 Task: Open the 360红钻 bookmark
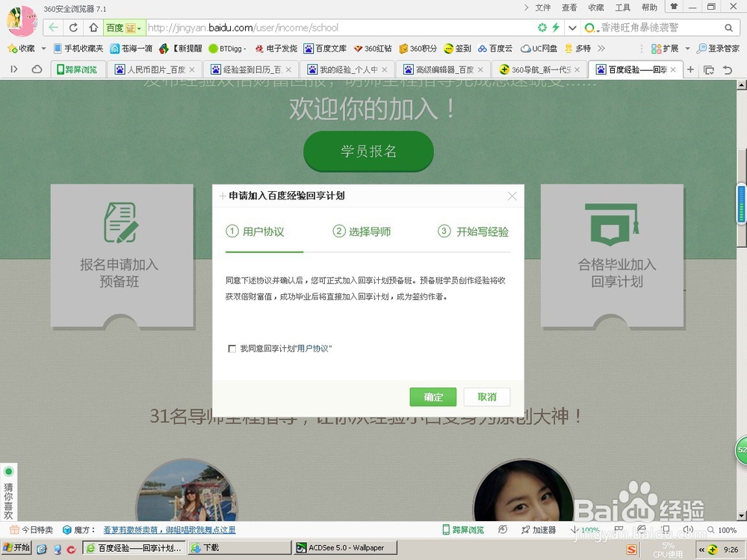click(373, 48)
